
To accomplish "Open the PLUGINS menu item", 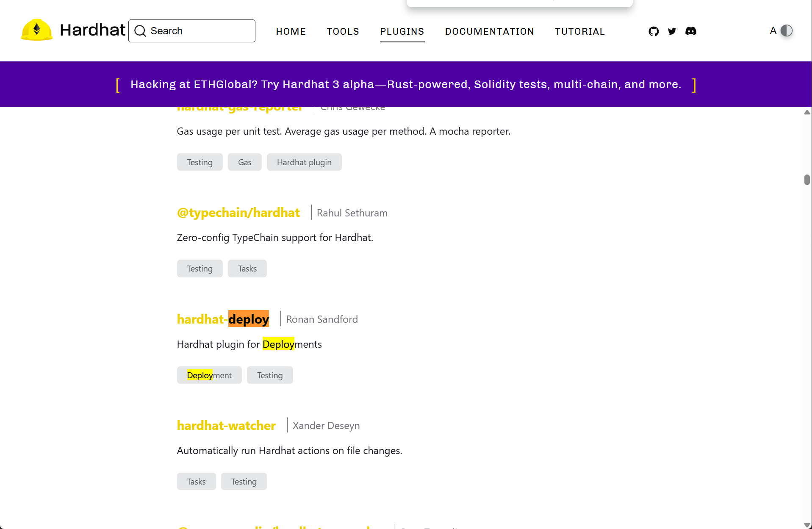I will pos(402,31).
